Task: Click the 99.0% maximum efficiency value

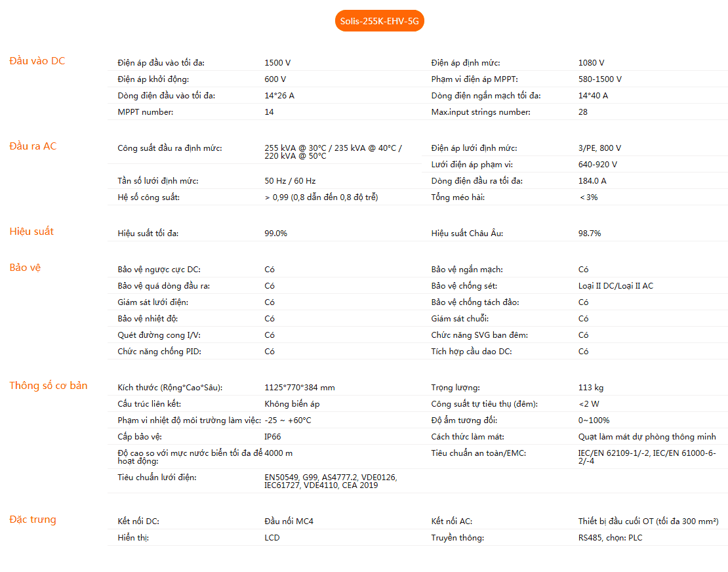Action: [x=275, y=234]
